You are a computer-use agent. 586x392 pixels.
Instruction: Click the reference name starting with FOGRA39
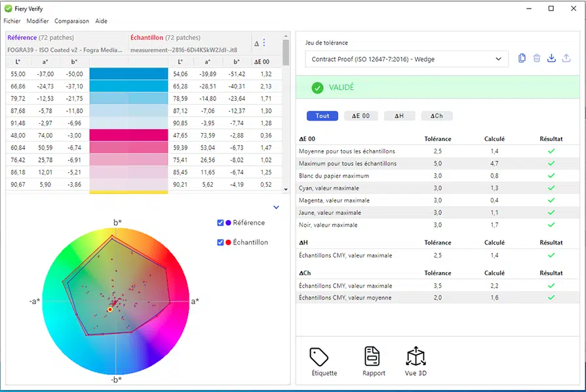click(65, 50)
